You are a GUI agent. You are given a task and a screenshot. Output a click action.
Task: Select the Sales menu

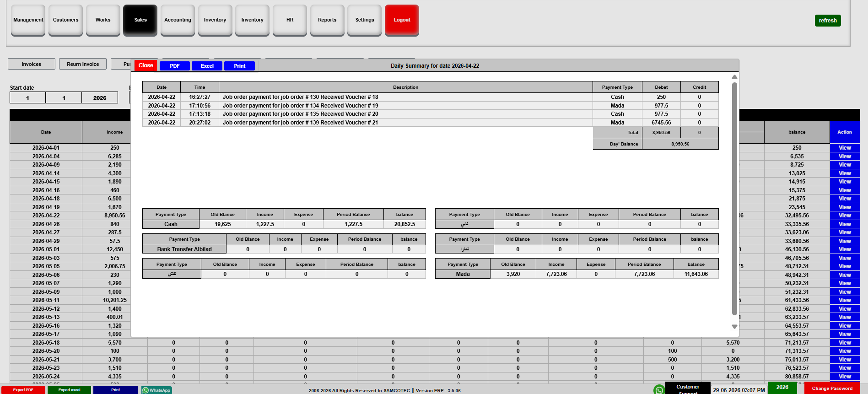click(x=140, y=20)
